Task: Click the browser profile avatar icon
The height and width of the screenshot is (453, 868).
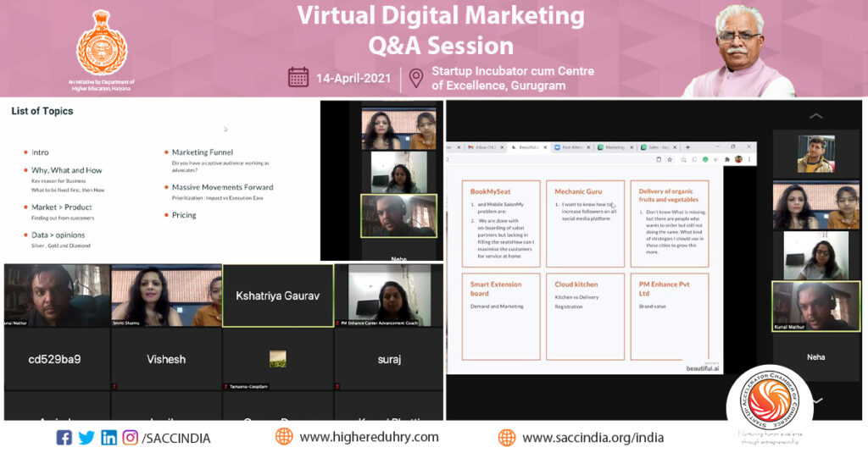Action: pos(738,159)
